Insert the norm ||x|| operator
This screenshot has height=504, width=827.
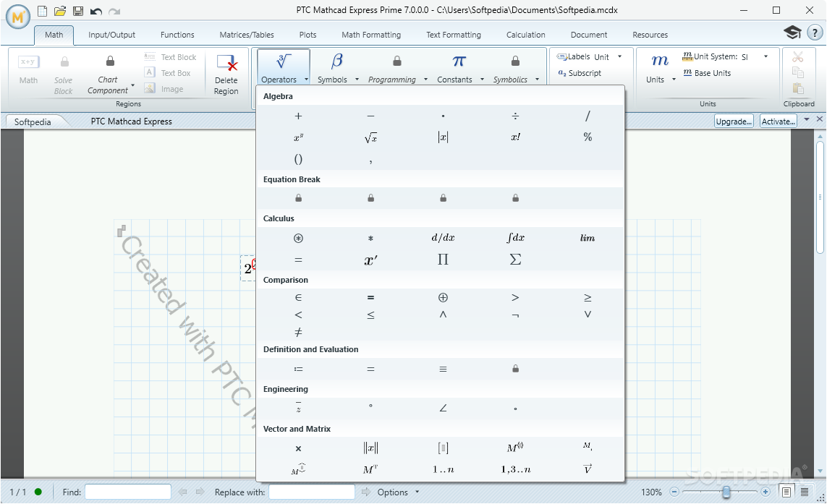coord(370,448)
